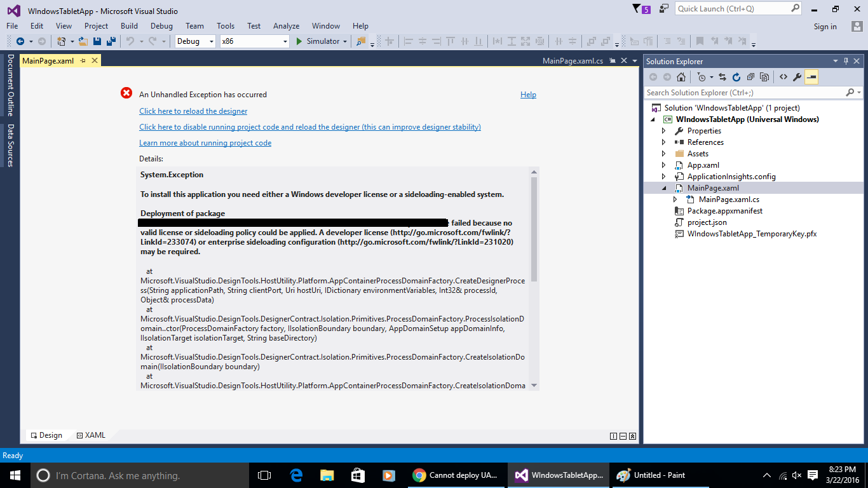
Task: Click the Save All toolbar icon
Action: [x=111, y=41]
